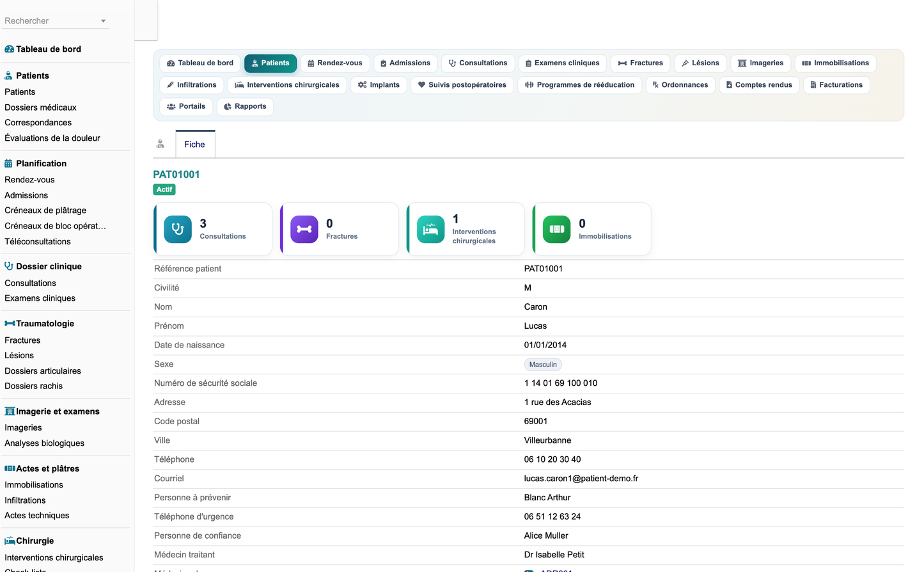Open Consultations in the top navigation

[x=478, y=63]
